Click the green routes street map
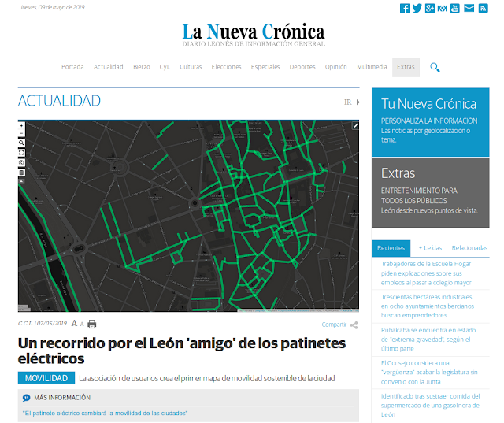This screenshot has width=504, height=423. 188,216
